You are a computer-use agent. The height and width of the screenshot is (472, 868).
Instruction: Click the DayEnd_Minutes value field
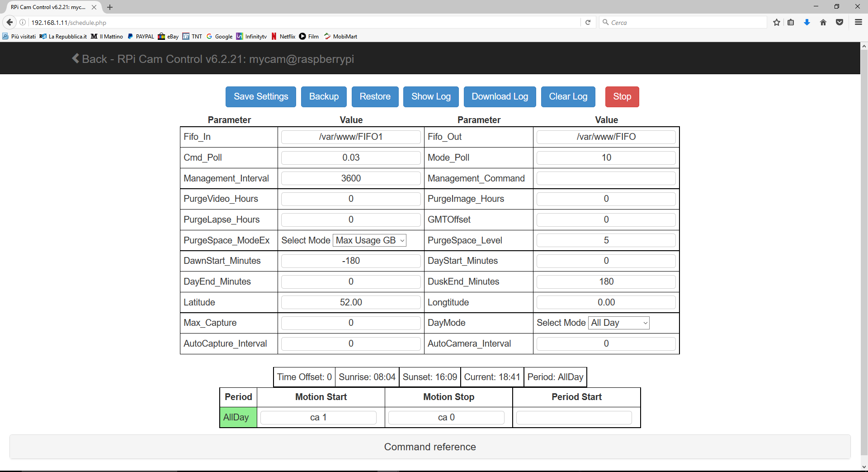pyautogui.click(x=351, y=282)
